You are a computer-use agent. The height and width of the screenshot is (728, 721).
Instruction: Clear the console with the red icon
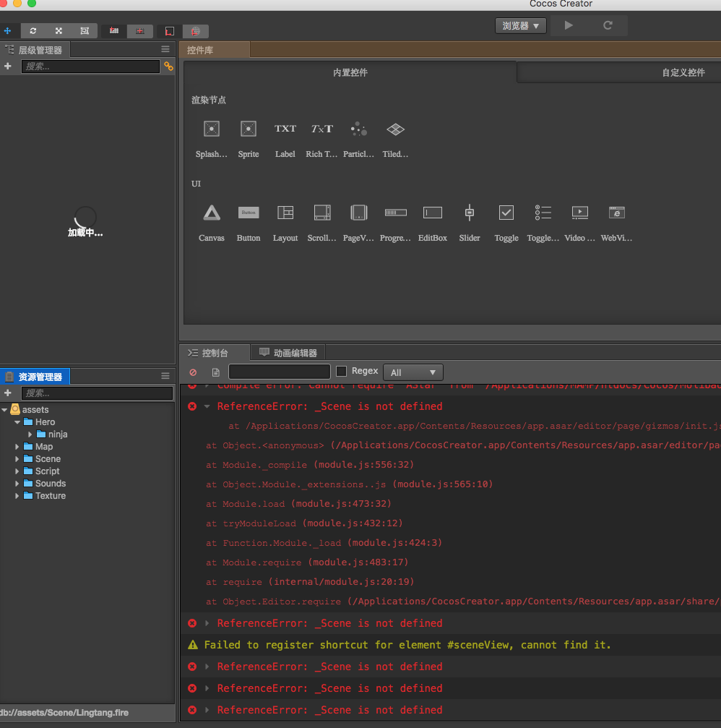pyautogui.click(x=193, y=372)
